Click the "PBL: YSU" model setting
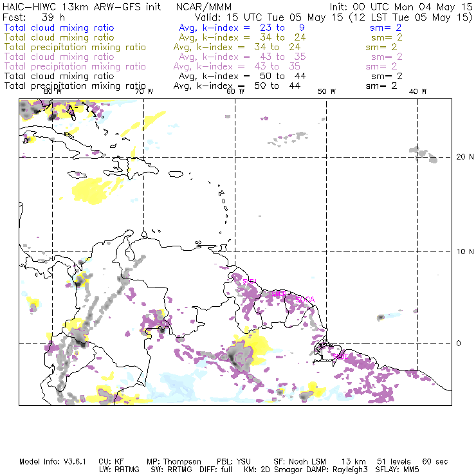This screenshot has height=476, width=476. [x=233, y=462]
